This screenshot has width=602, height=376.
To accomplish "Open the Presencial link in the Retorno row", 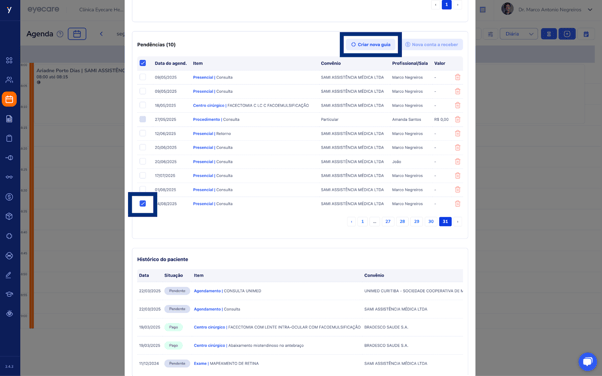I will [x=203, y=134].
